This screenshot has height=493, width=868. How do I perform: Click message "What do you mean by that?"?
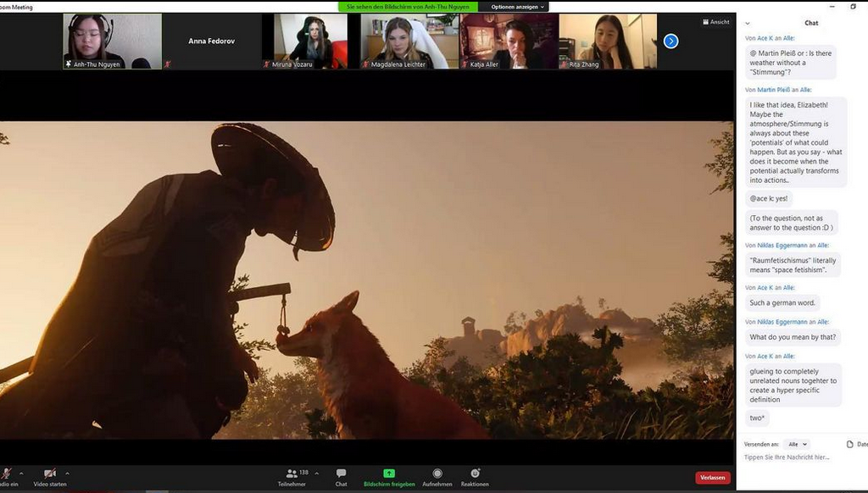pyautogui.click(x=793, y=337)
